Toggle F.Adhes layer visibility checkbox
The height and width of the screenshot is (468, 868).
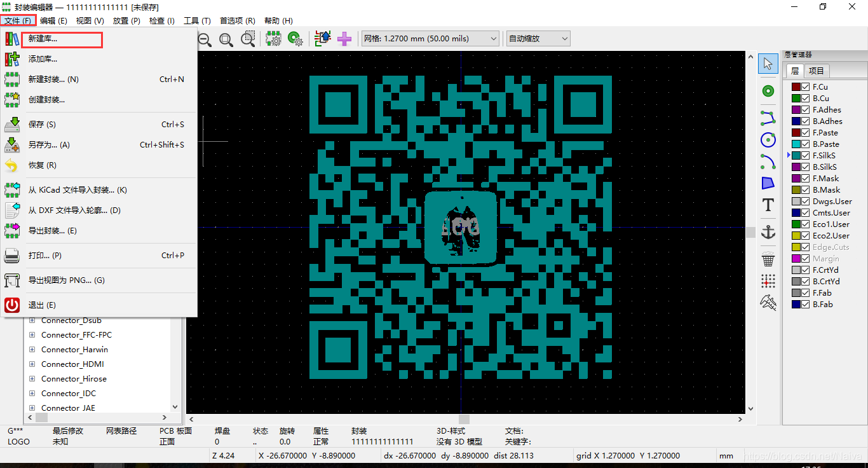806,110
